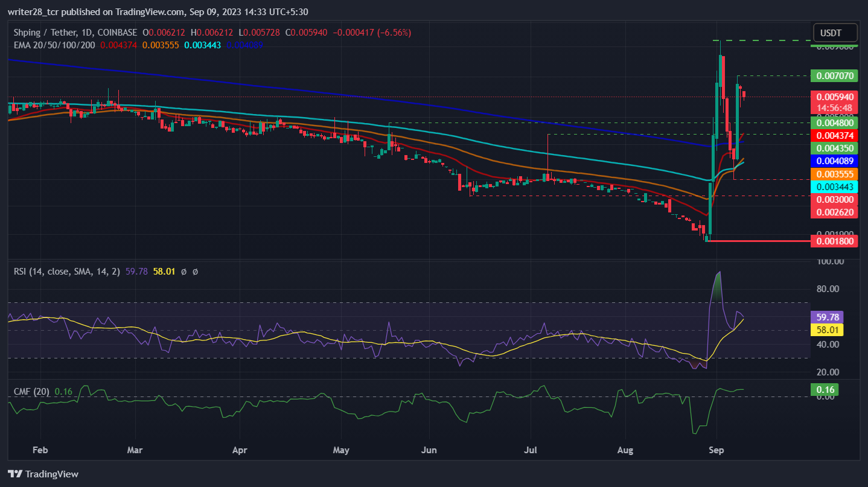Click the green 0.004350 price axis label
The image size is (868, 487).
pyautogui.click(x=834, y=148)
